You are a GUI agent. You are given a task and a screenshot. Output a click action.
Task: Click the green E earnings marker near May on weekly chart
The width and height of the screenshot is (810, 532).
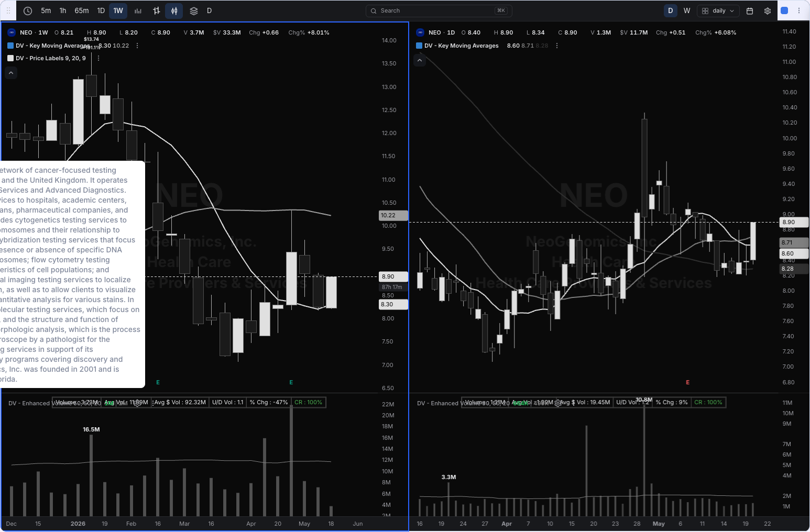click(291, 382)
